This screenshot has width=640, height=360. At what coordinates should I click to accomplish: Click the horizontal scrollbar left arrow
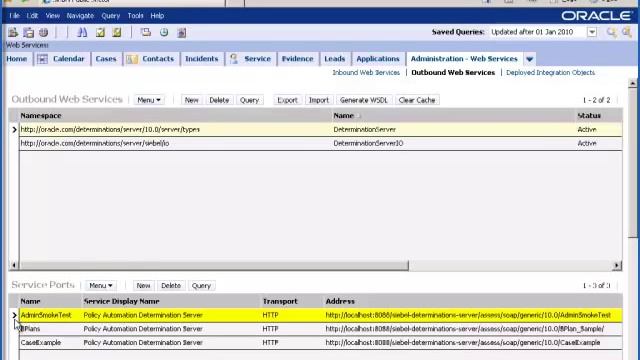(14, 266)
